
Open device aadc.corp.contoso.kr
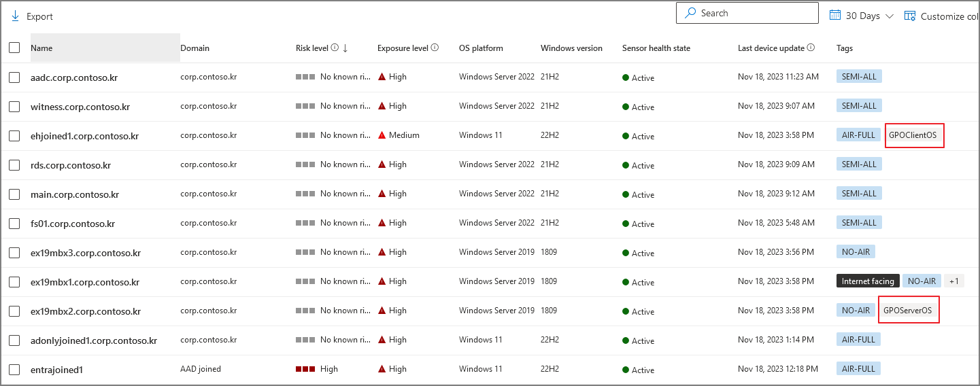coord(74,77)
